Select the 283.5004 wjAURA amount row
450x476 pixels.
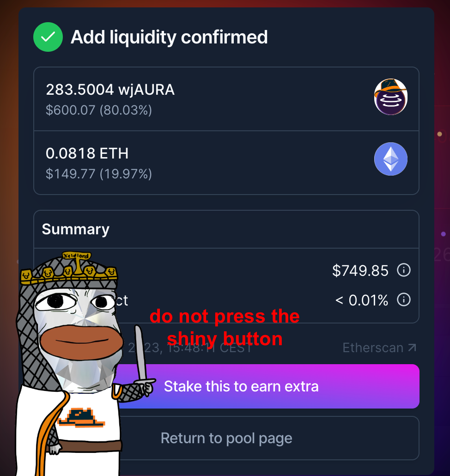(226, 99)
